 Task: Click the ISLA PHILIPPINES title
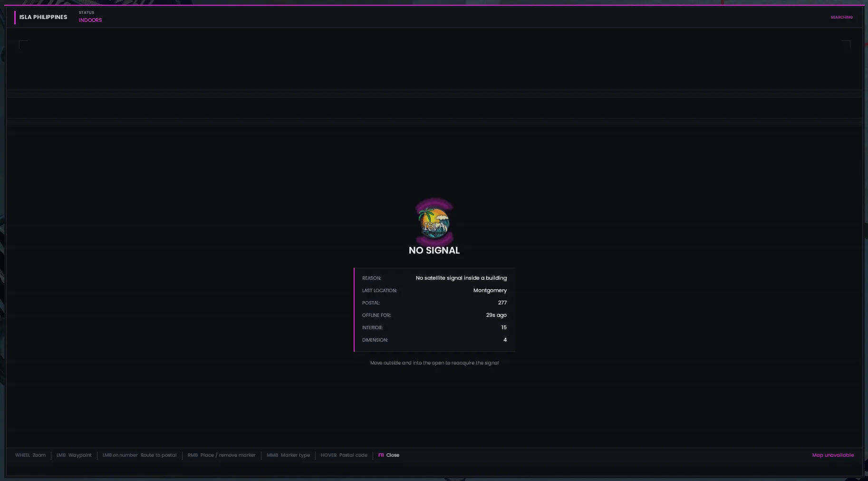coord(43,17)
